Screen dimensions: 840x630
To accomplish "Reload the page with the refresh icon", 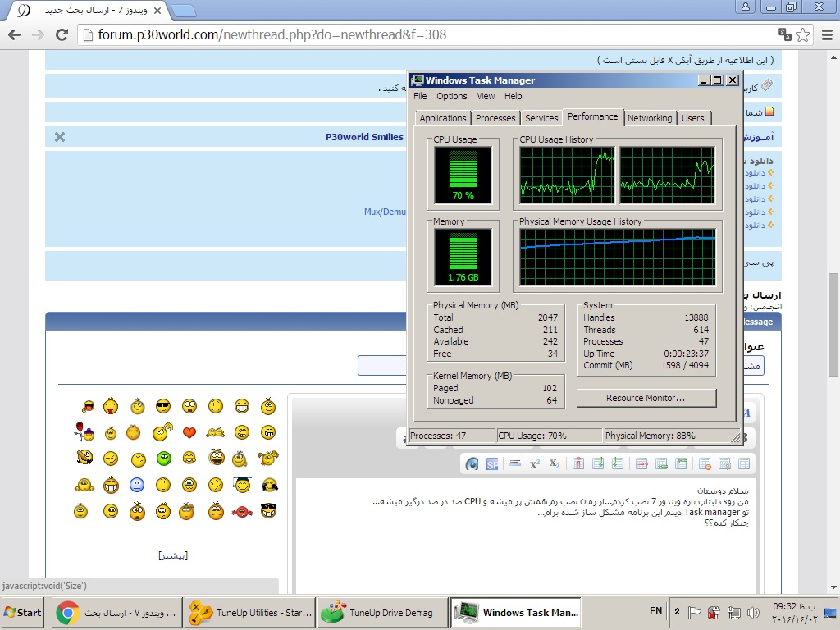I will 62,34.
